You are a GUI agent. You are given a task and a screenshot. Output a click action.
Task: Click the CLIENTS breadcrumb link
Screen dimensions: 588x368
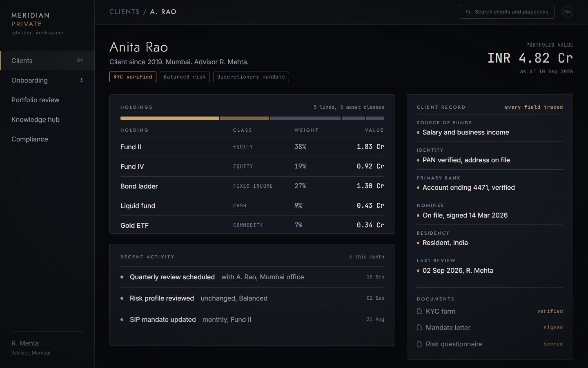coord(125,12)
